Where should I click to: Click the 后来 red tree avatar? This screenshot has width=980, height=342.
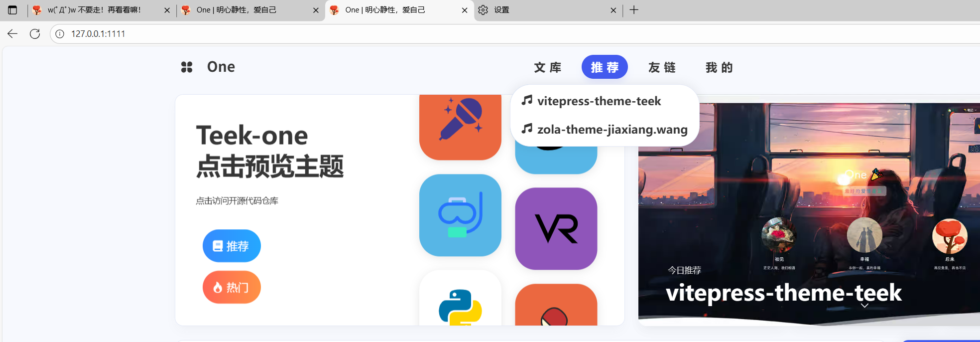(950, 236)
